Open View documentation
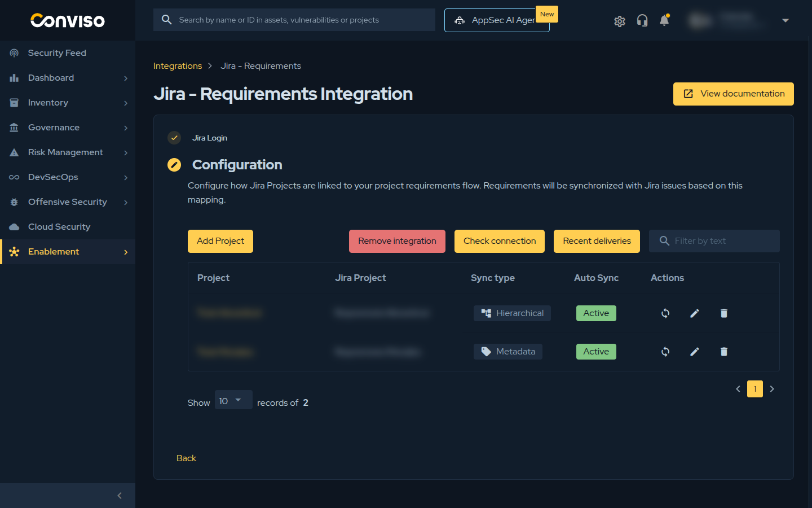 pyautogui.click(x=734, y=94)
